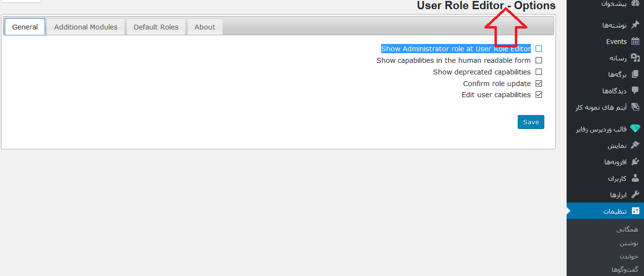Click the dashboard icon next to پیشخوان
The height and width of the screenshot is (276, 644).
click(x=635, y=3)
